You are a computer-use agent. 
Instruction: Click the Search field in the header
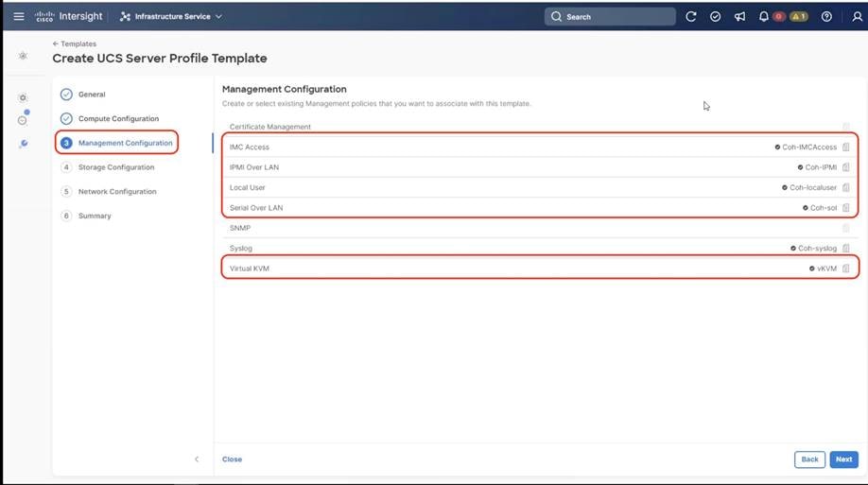[610, 17]
